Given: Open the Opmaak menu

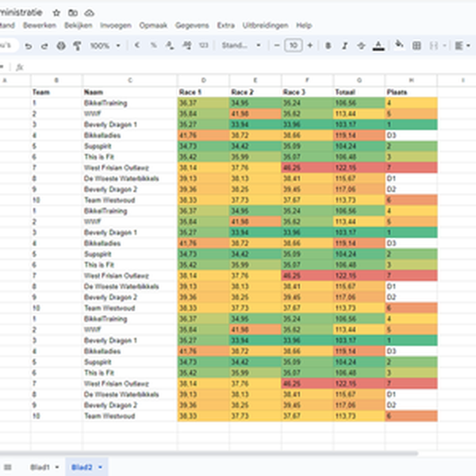Looking at the screenshot, I should pos(153,25).
